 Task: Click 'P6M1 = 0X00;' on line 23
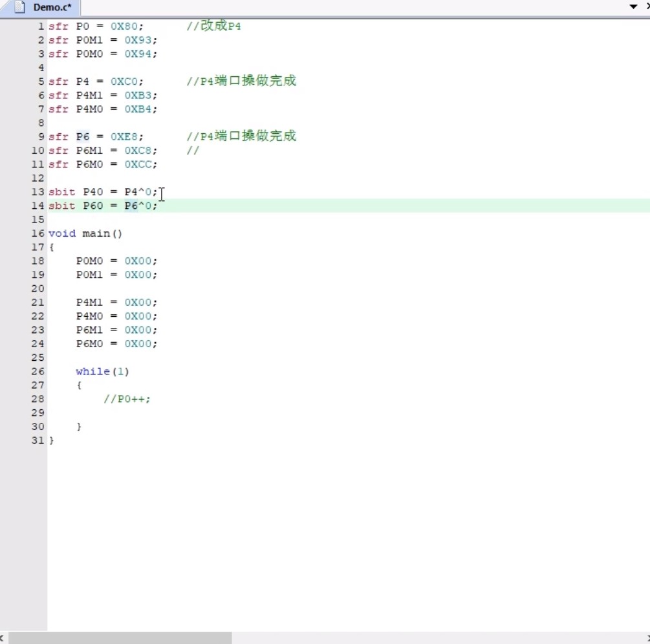[116, 330]
